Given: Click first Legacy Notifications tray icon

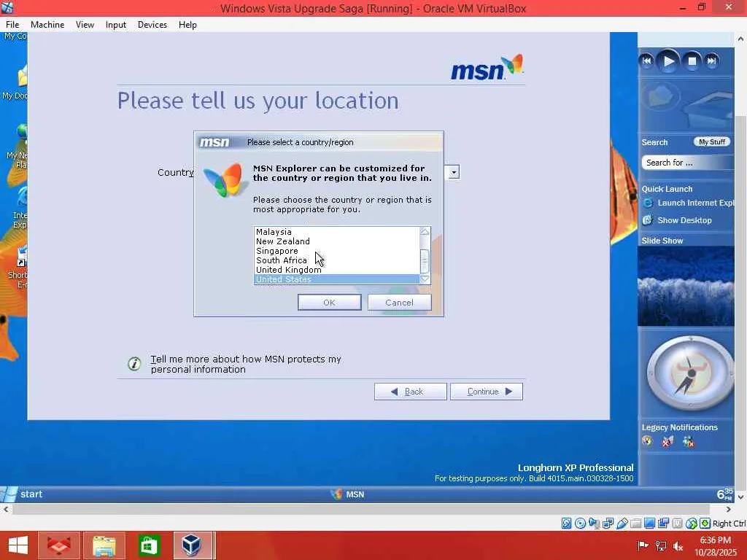Looking at the screenshot, I should [x=647, y=441].
